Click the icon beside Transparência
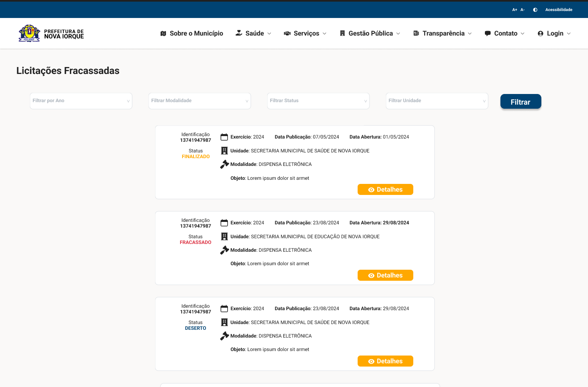The height and width of the screenshot is (387, 588). point(416,34)
